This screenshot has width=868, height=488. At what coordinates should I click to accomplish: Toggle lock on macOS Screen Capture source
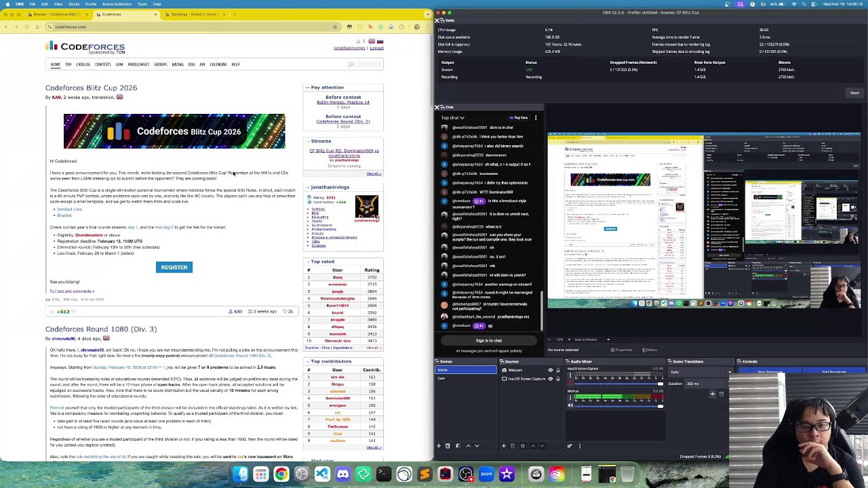click(x=558, y=378)
